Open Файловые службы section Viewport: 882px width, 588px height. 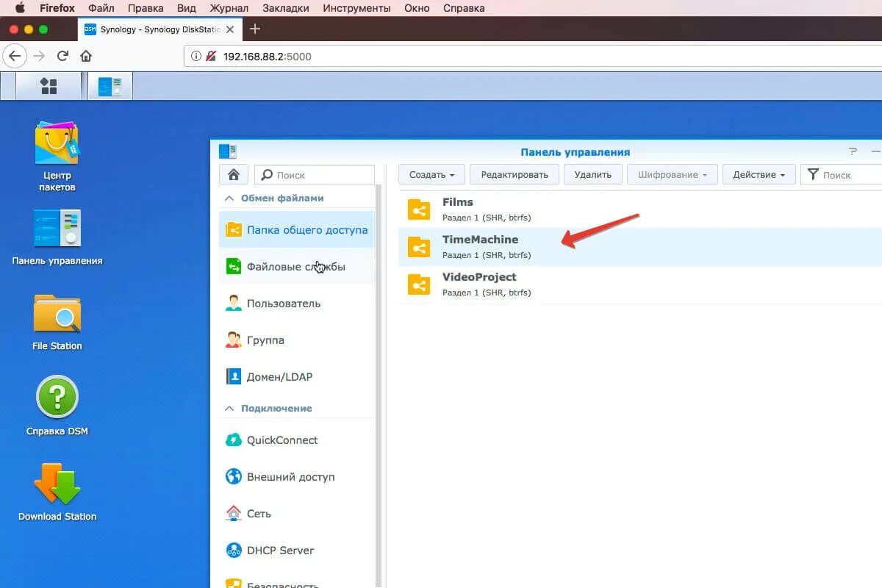pyautogui.click(x=297, y=266)
